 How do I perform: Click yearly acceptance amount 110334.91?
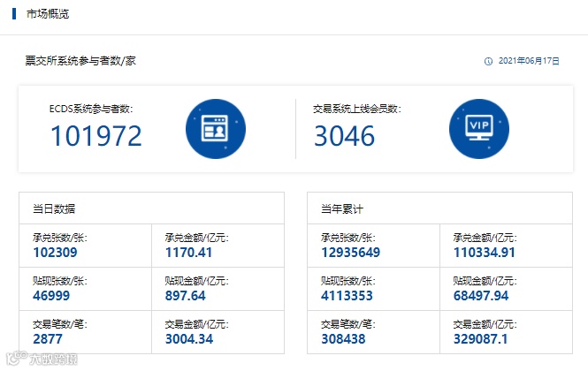485,253
